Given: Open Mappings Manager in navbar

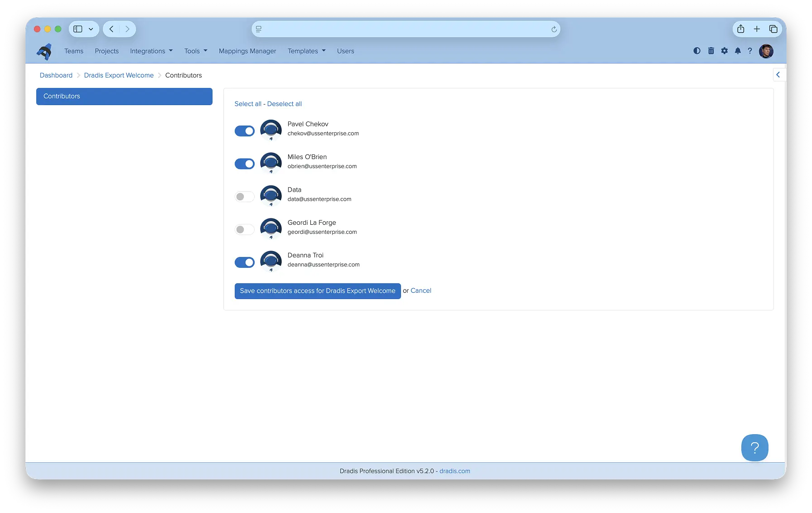Looking at the screenshot, I should click(x=247, y=51).
